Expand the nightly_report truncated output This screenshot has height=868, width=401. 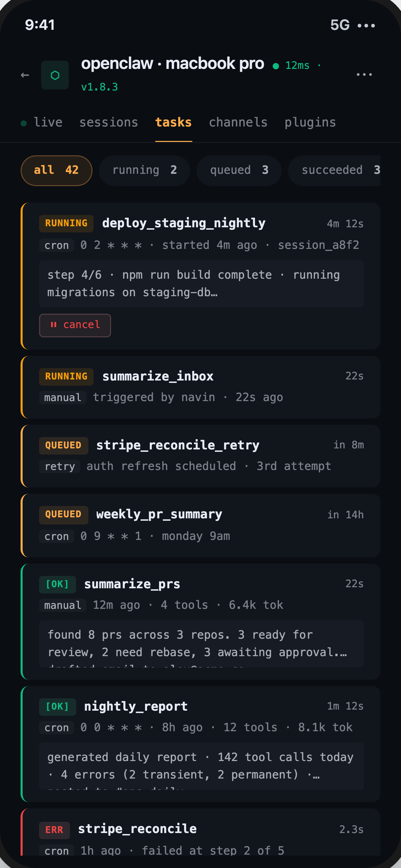point(202,766)
